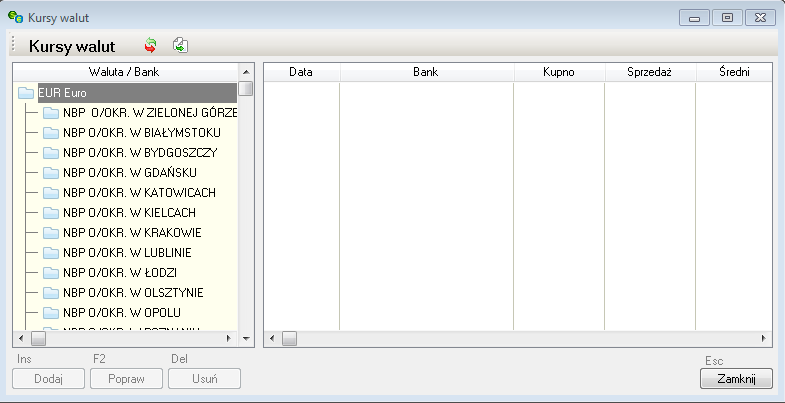Minimize the Kursy walut window
Viewport: 785px width, 403px height.
(694, 18)
